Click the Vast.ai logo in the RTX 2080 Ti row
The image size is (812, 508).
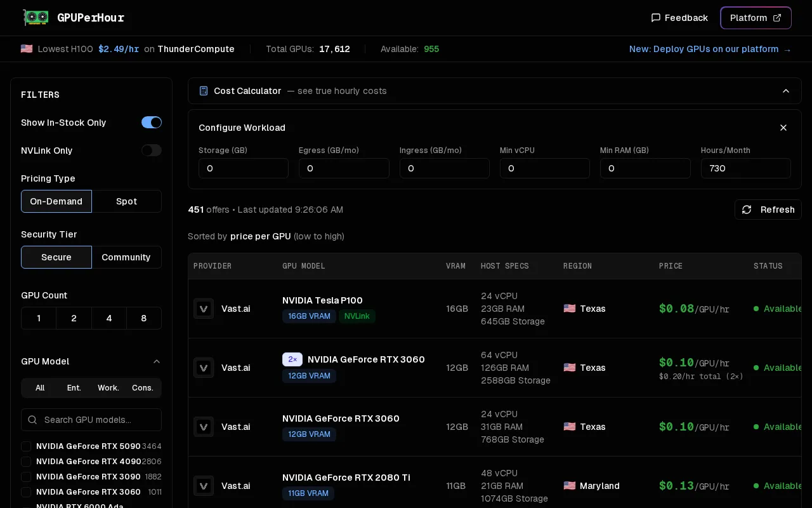point(204,486)
